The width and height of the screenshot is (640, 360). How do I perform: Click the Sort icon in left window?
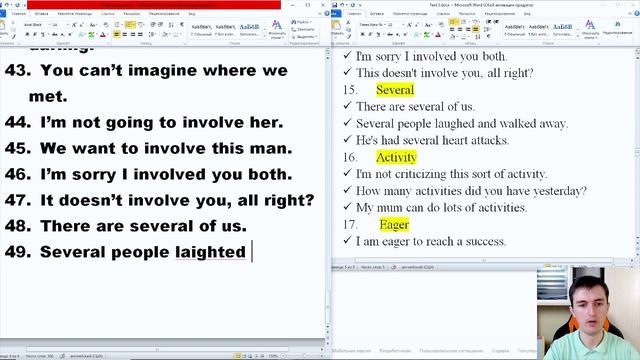tap(171, 25)
